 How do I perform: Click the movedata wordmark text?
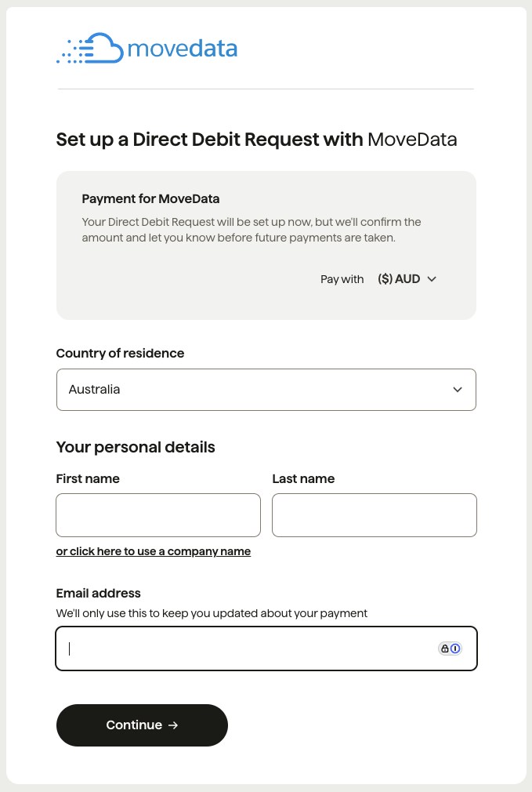coord(182,49)
